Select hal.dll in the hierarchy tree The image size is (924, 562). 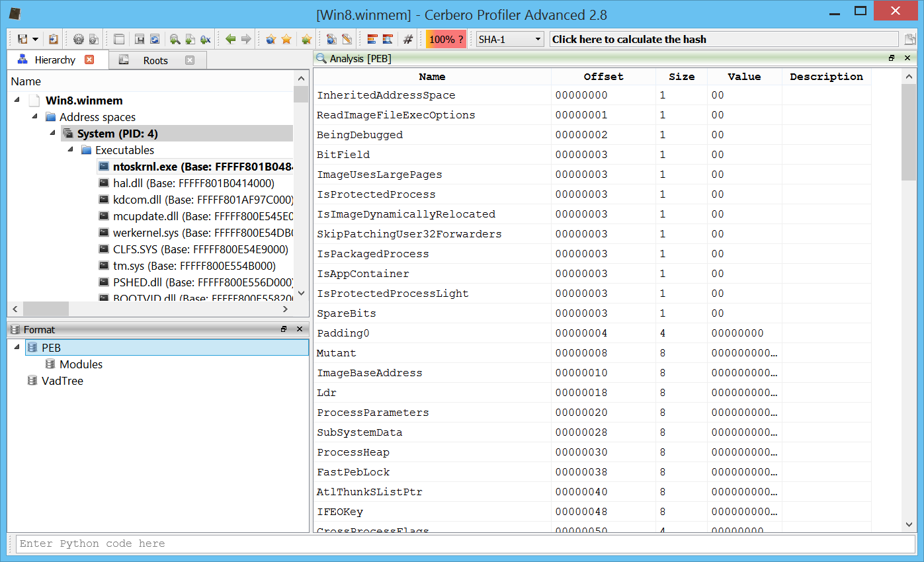(193, 183)
